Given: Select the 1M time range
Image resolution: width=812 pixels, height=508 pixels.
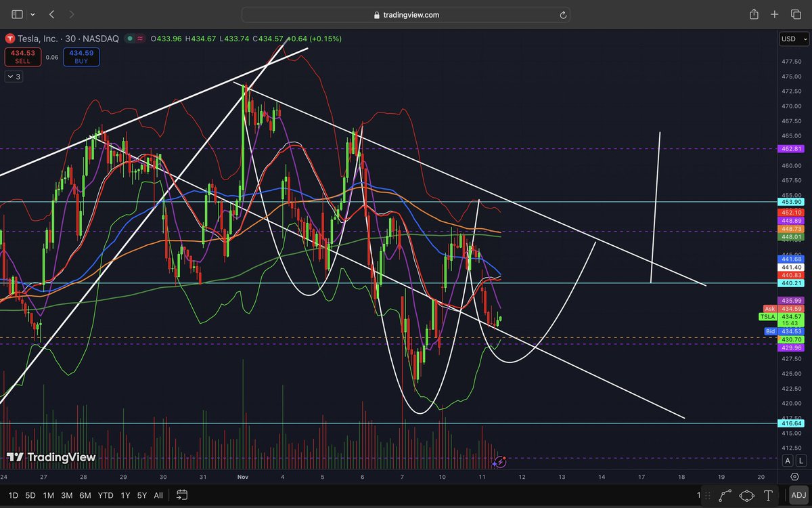Looking at the screenshot, I should (49, 495).
